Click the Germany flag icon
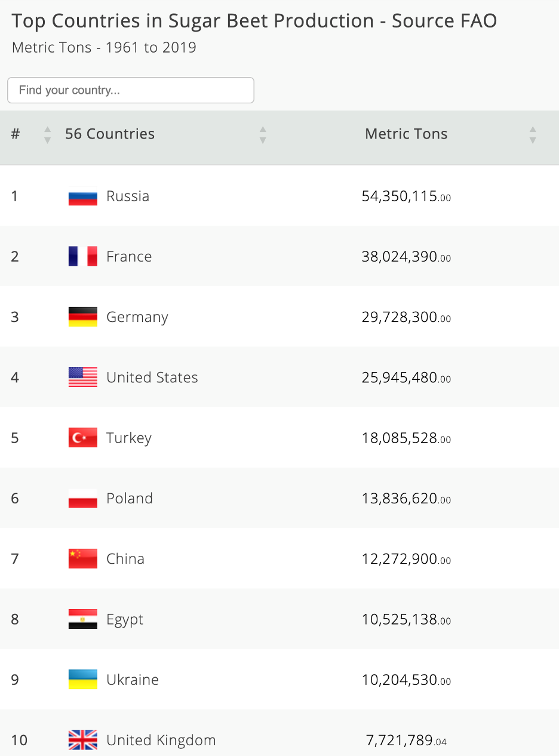Viewport: 559px width, 756px height. click(x=83, y=316)
